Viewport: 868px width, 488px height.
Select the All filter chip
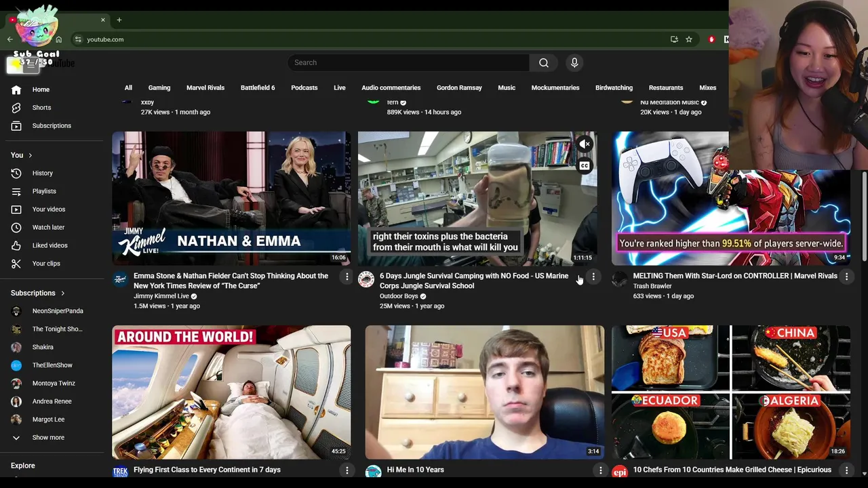coord(128,87)
